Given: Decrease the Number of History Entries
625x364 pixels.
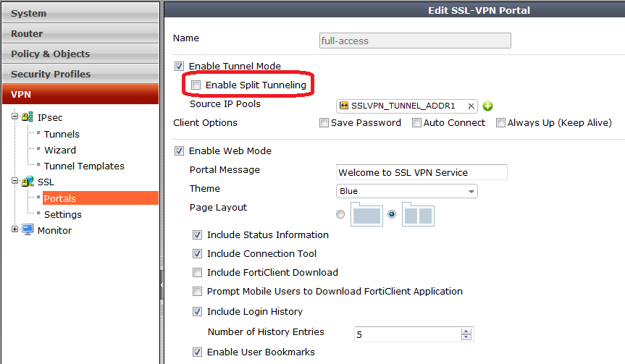Looking at the screenshot, I should [466, 337].
